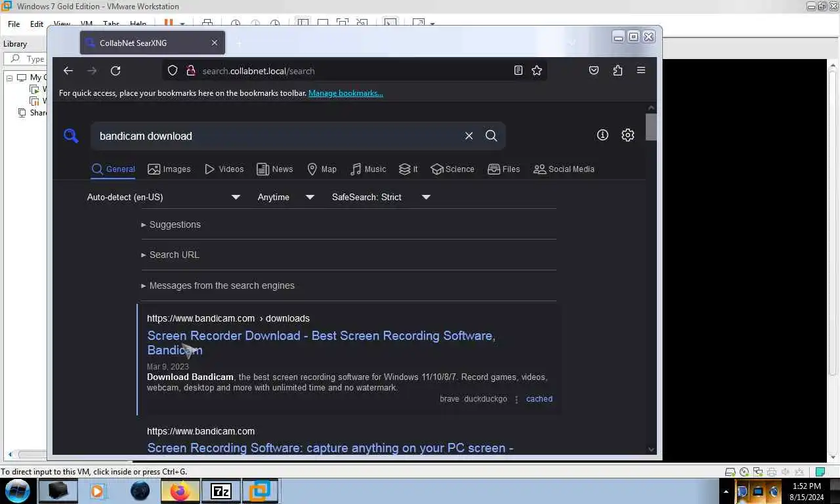The height and width of the screenshot is (504, 840).
Task: Click the SearXNG magnifier logo
Action: pos(71,136)
